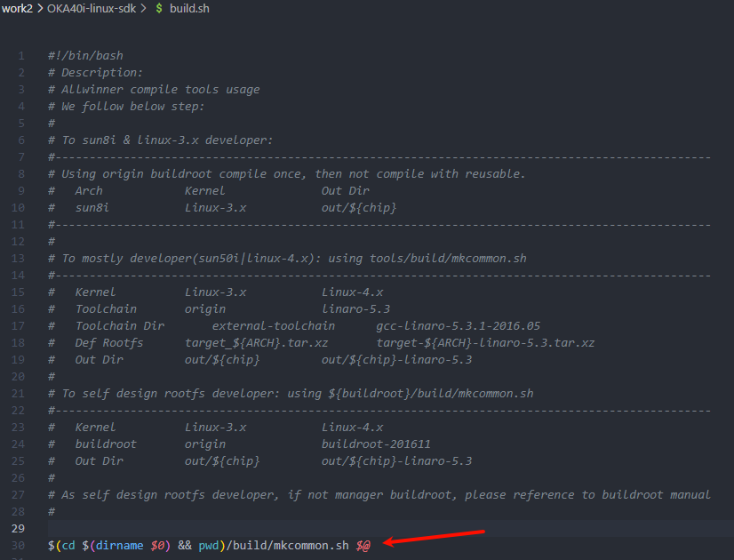
Task: Click the shell script icon beside build.sh
Action: click(x=159, y=8)
